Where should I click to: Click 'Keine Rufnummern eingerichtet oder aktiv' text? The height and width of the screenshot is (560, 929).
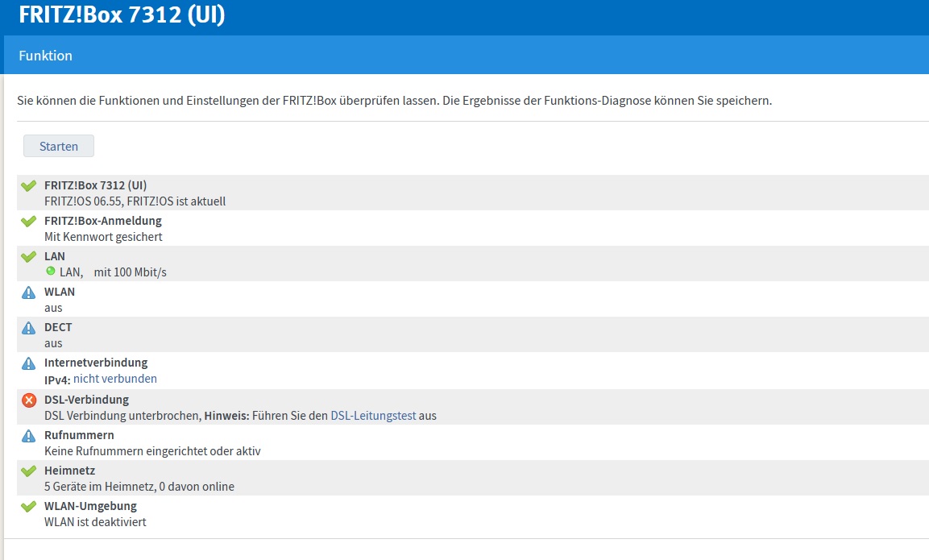point(152,451)
